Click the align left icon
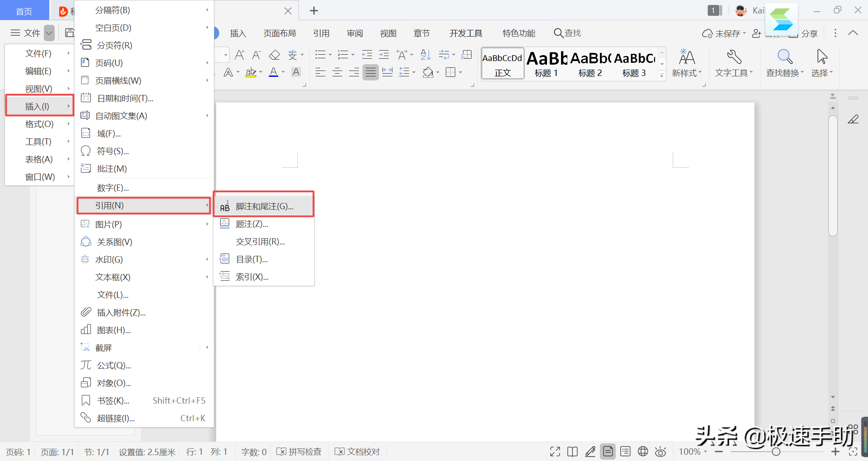Image resolution: width=868 pixels, height=461 pixels. [321, 72]
